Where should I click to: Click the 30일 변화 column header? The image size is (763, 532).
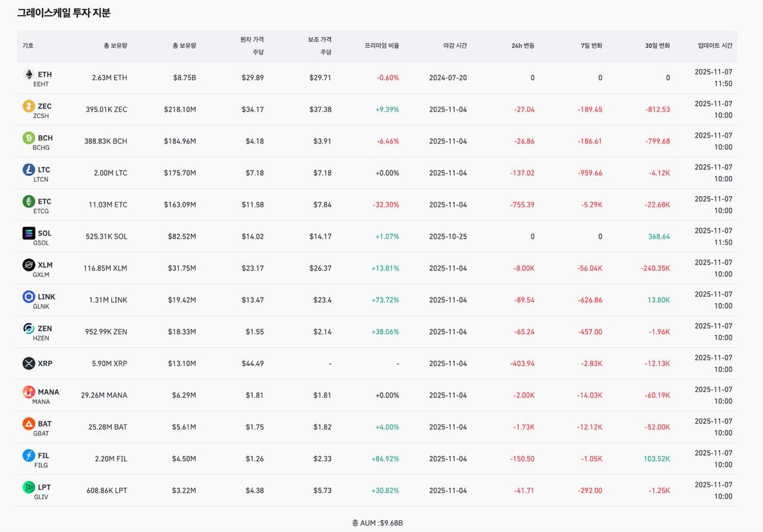(x=657, y=46)
